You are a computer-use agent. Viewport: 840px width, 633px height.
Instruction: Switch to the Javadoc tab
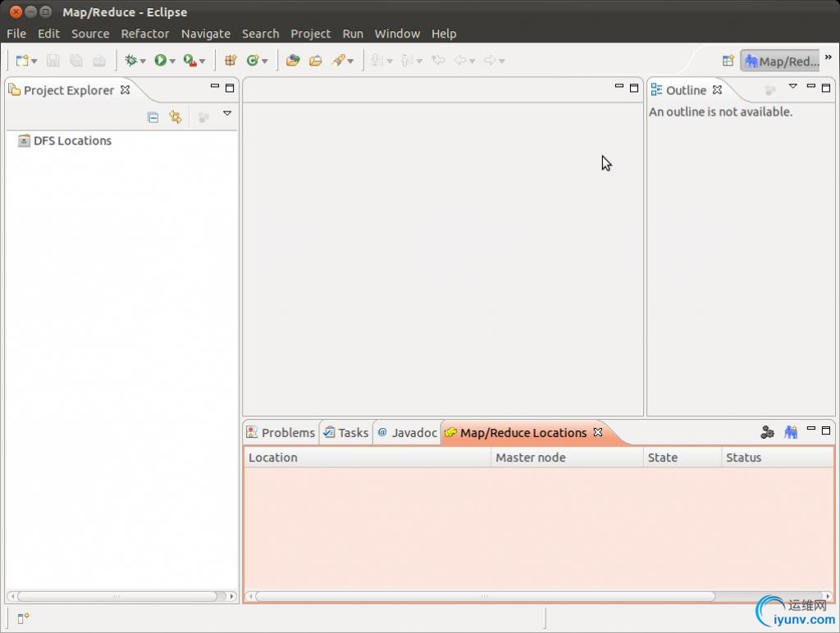[408, 433]
